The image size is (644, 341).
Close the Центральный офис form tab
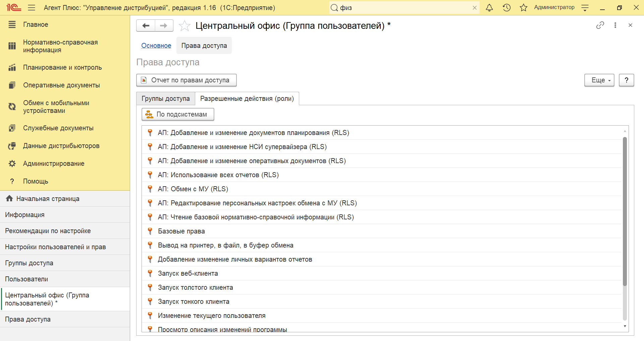[x=630, y=25]
